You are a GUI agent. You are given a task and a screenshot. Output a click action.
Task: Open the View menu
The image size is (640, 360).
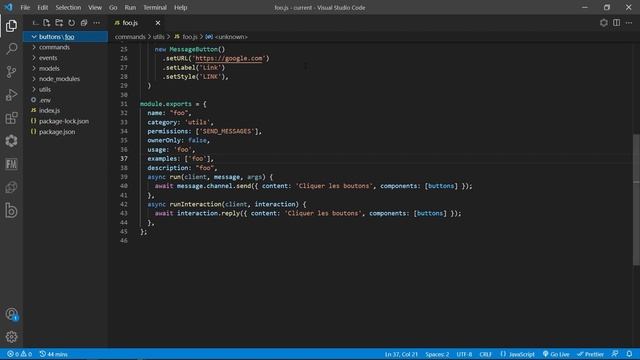point(95,7)
